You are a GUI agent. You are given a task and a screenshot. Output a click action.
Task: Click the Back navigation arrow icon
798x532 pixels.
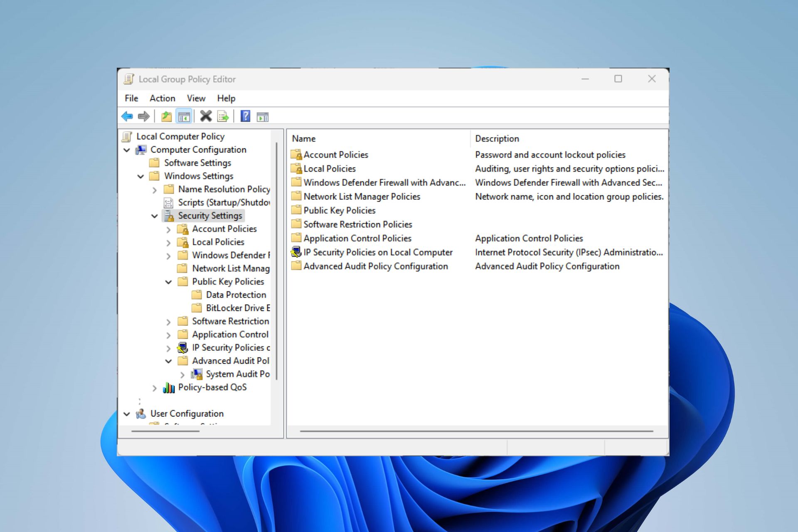click(127, 116)
